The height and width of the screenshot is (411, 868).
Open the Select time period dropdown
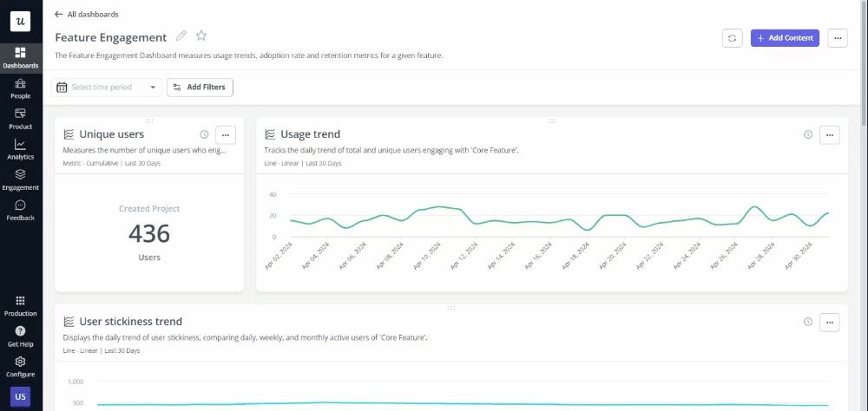click(x=106, y=88)
